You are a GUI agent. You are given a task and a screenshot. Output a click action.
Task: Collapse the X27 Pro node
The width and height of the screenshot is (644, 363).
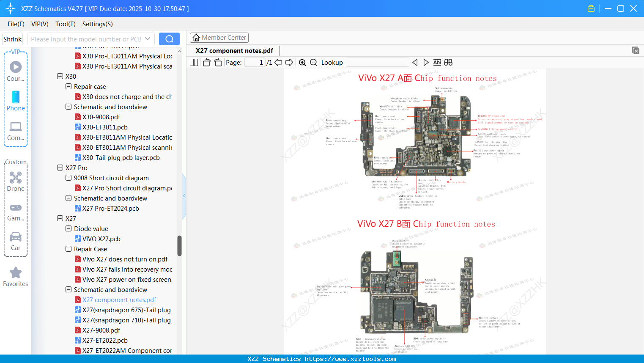[60, 168]
